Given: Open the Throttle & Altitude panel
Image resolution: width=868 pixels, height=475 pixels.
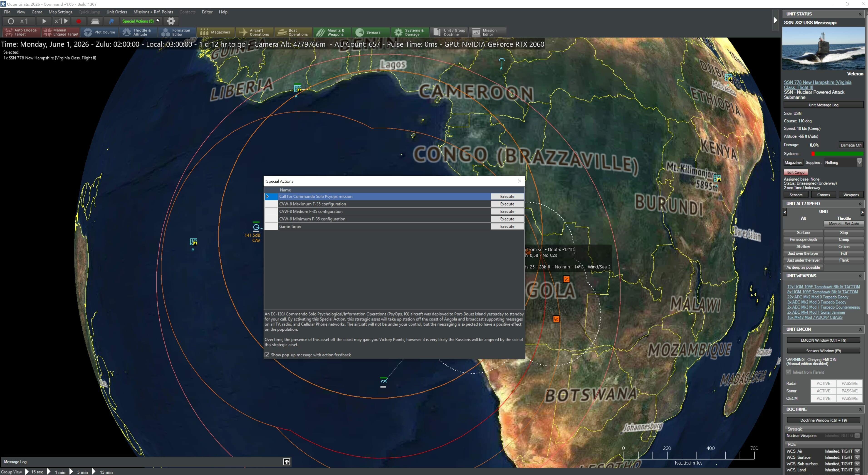Looking at the screenshot, I should 138,32.
